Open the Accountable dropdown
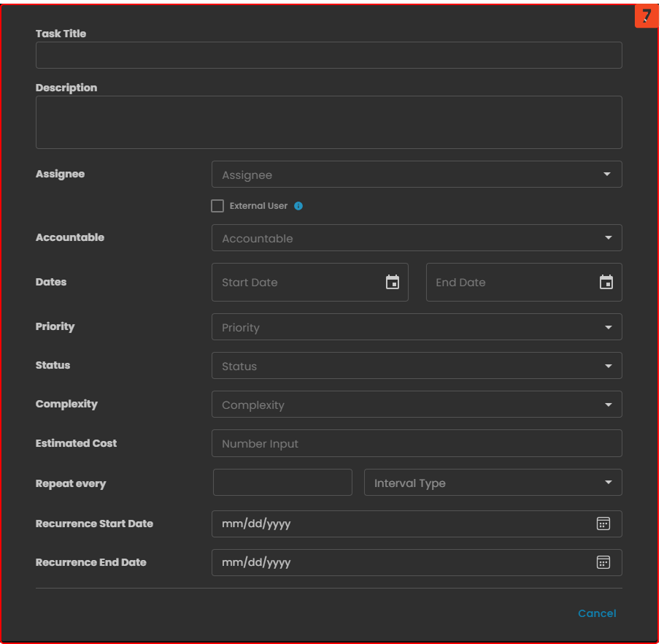664x644 pixels. (x=416, y=238)
